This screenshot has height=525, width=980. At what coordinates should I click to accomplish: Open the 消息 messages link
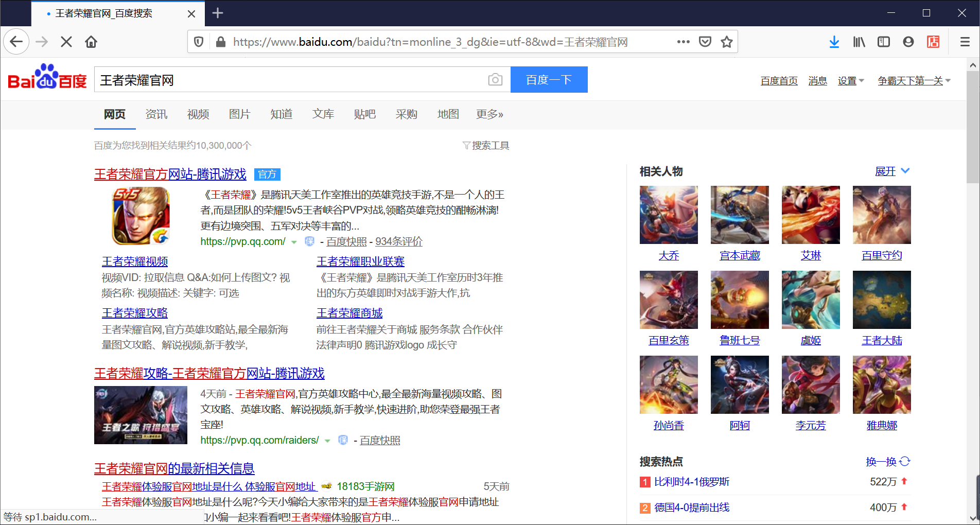click(817, 81)
